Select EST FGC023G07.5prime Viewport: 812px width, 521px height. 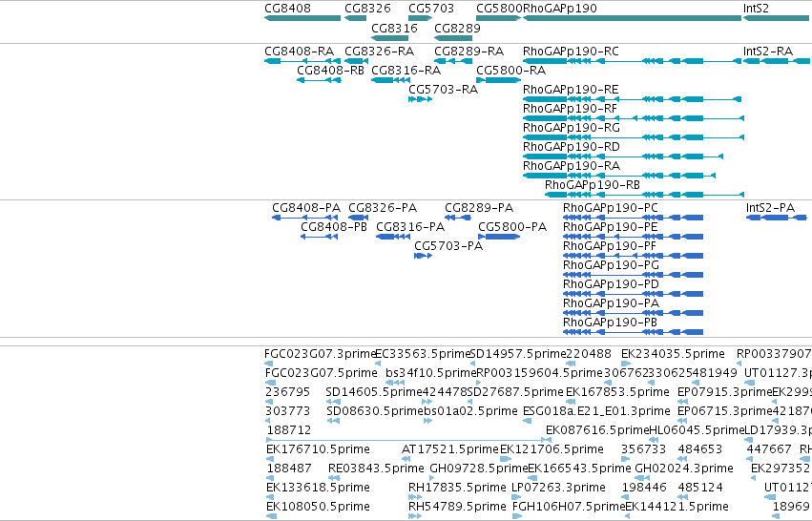point(270,383)
